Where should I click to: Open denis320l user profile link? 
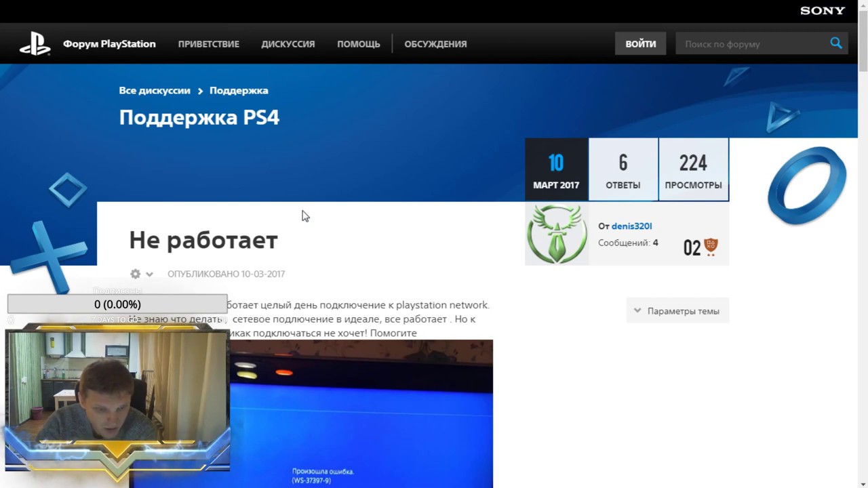[631, 226]
